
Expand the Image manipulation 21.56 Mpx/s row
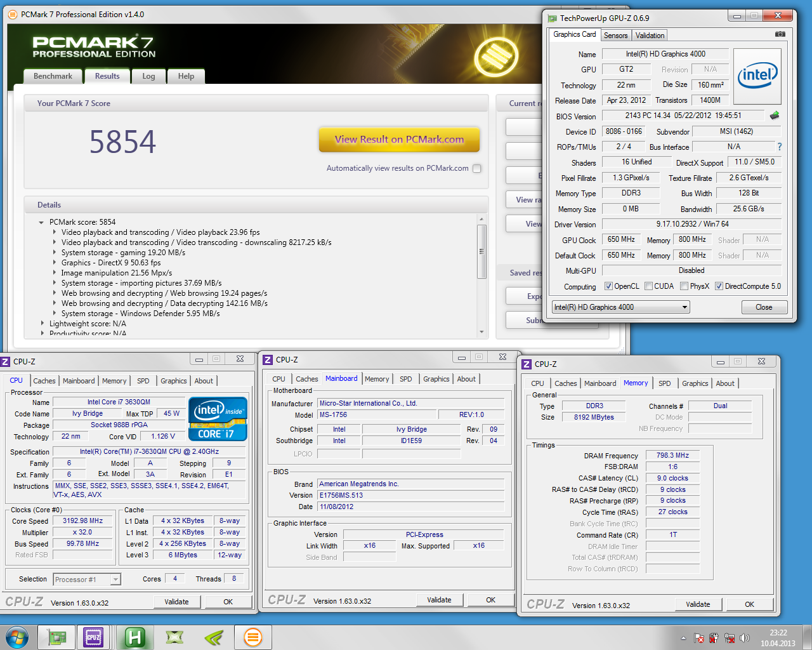(54, 273)
